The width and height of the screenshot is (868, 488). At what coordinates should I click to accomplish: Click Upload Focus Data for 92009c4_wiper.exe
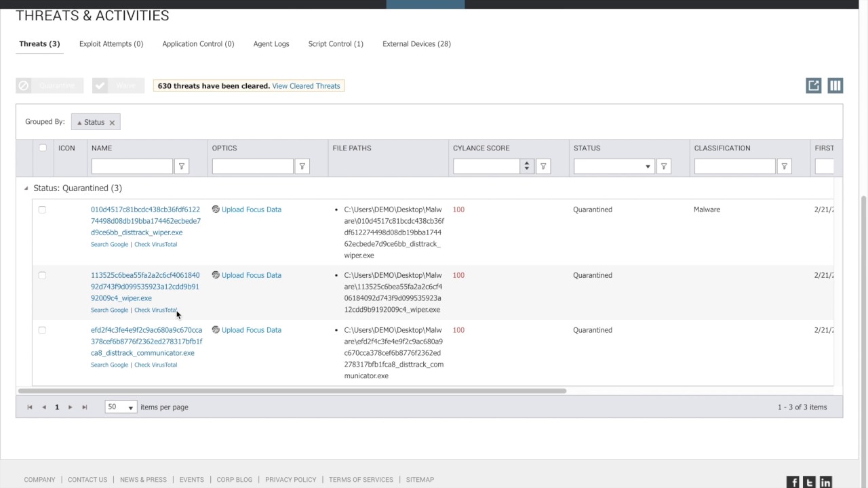click(252, 275)
